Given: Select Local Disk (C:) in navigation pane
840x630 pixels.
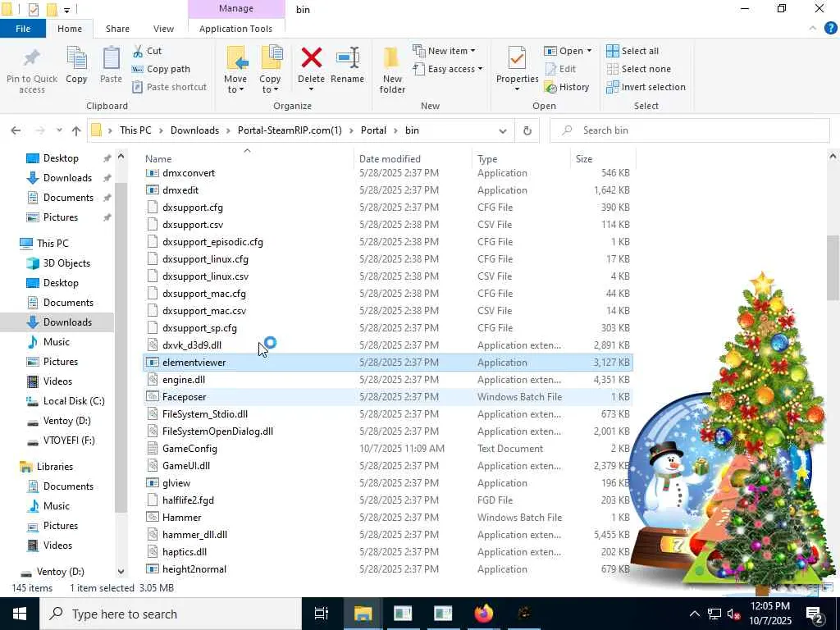Looking at the screenshot, I should [73, 401].
